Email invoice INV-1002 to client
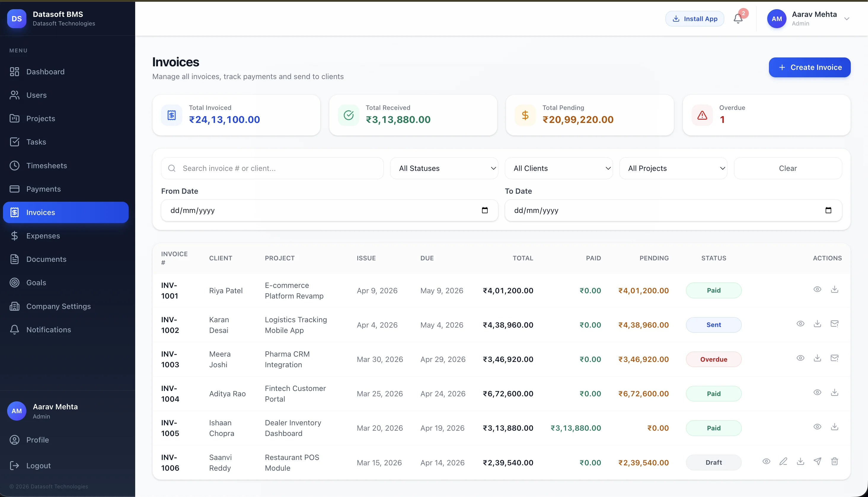 834,324
